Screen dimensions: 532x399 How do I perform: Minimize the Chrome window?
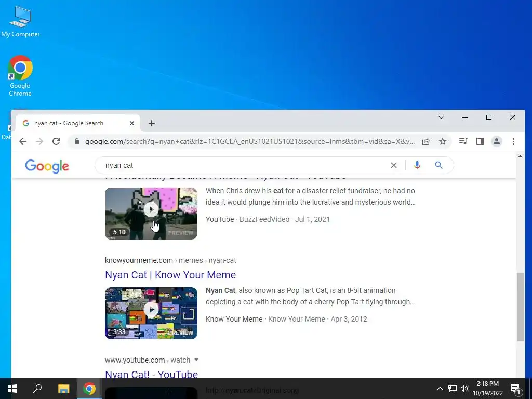tap(465, 117)
